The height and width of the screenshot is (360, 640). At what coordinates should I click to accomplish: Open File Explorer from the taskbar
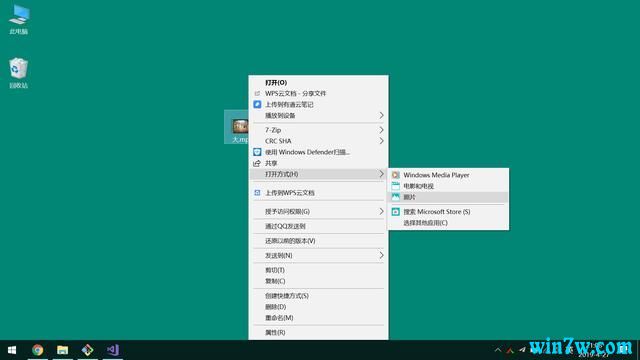coord(62,350)
